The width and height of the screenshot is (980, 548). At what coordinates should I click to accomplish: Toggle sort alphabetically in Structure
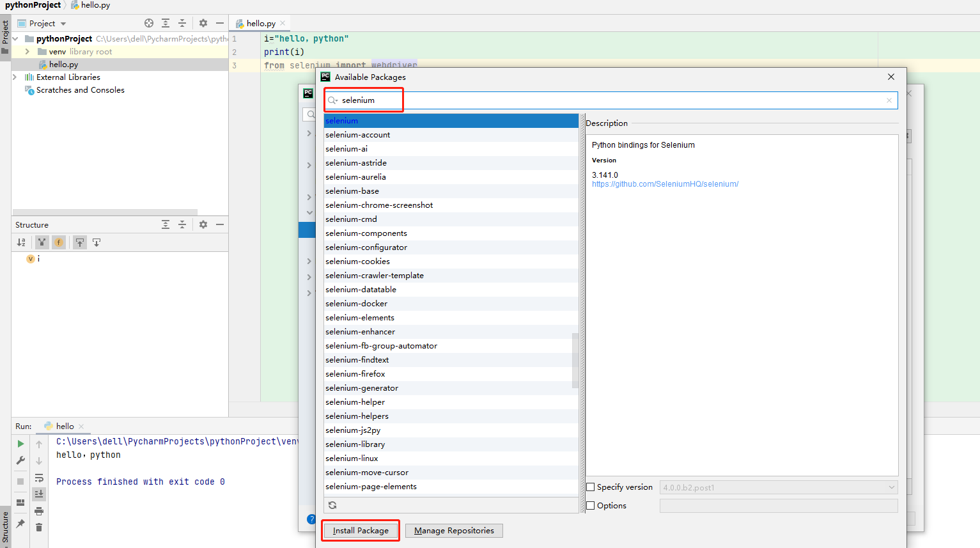click(x=21, y=242)
